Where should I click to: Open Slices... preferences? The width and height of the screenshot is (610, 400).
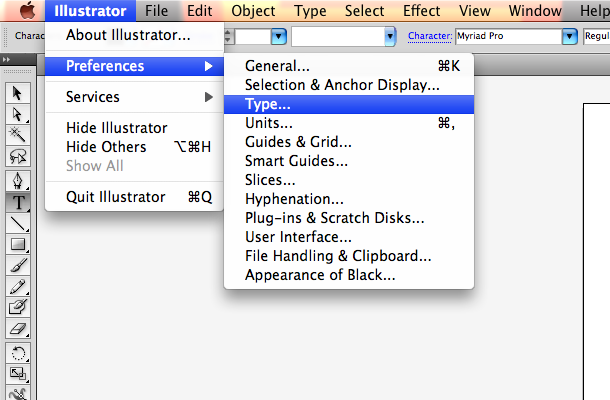tap(349, 180)
